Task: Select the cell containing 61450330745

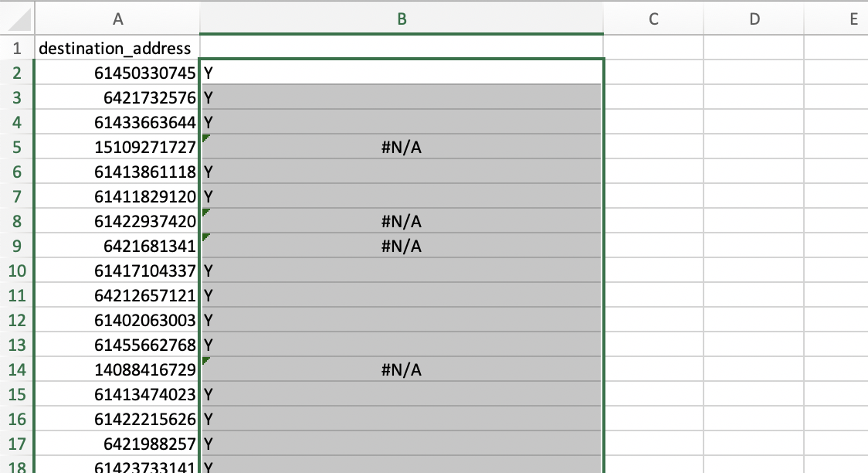Action: 116,72
